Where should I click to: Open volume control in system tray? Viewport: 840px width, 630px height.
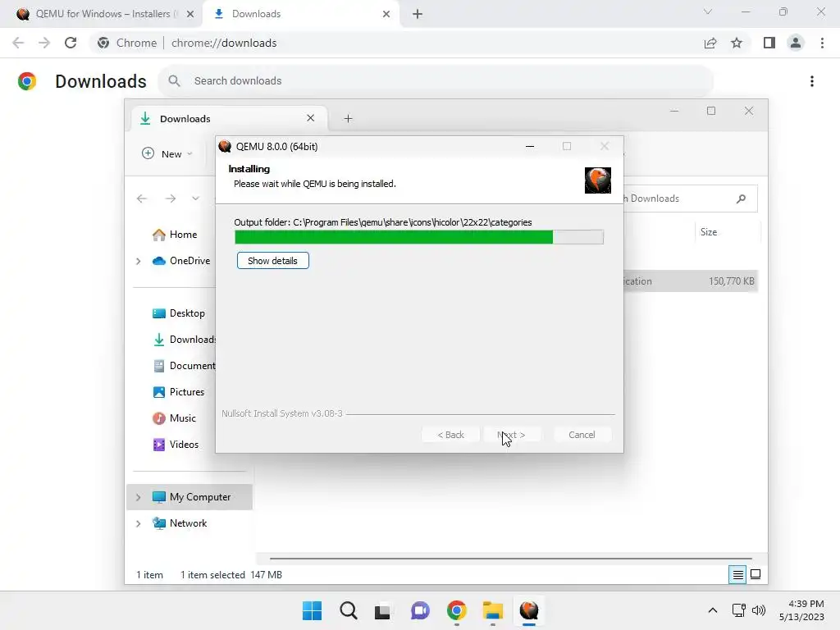pyautogui.click(x=759, y=610)
